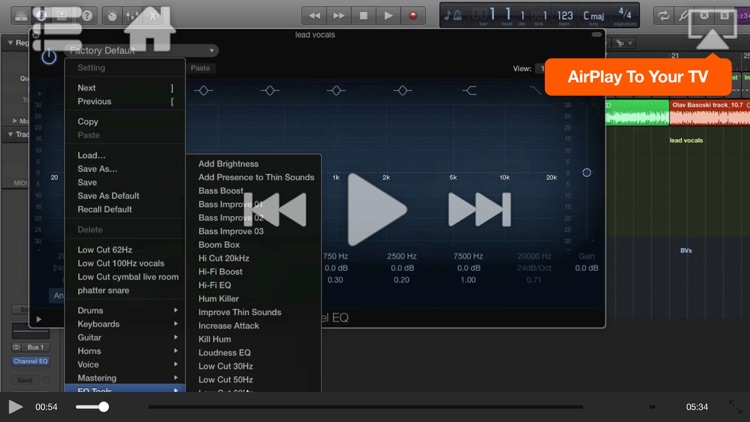Tap the home icon overlay
This screenshot has height=422, width=750.
click(x=150, y=29)
